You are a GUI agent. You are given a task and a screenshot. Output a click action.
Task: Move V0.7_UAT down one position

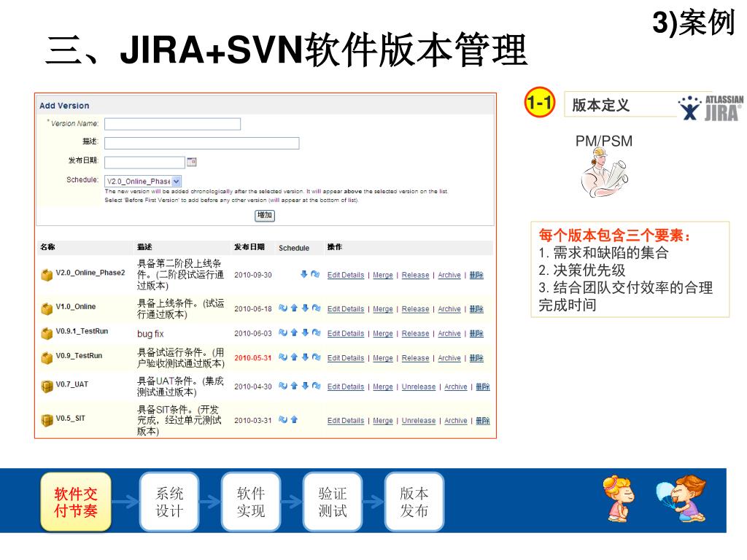[x=305, y=386]
